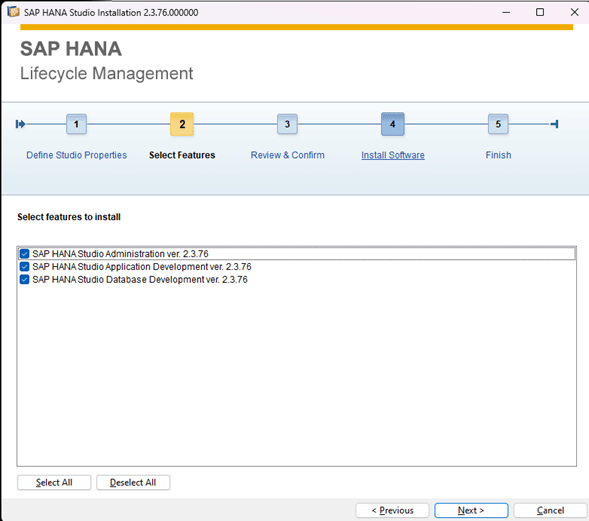Screen dimensions: 589x521
Task: Click step 1 wizard icon
Action: [x=76, y=124]
